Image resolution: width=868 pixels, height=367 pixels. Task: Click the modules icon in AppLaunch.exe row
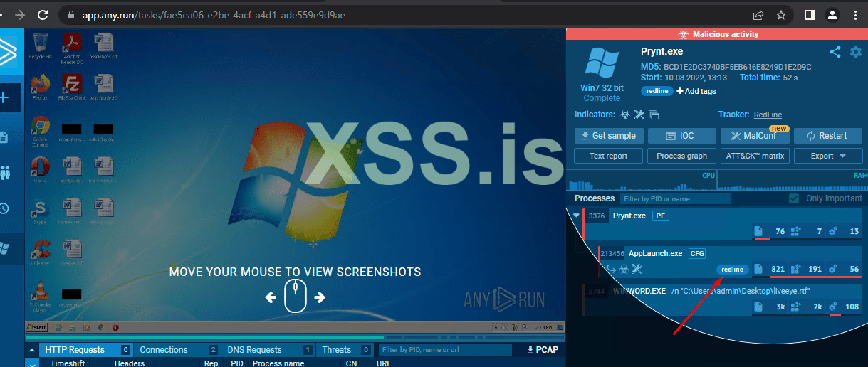(x=797, y=269)
